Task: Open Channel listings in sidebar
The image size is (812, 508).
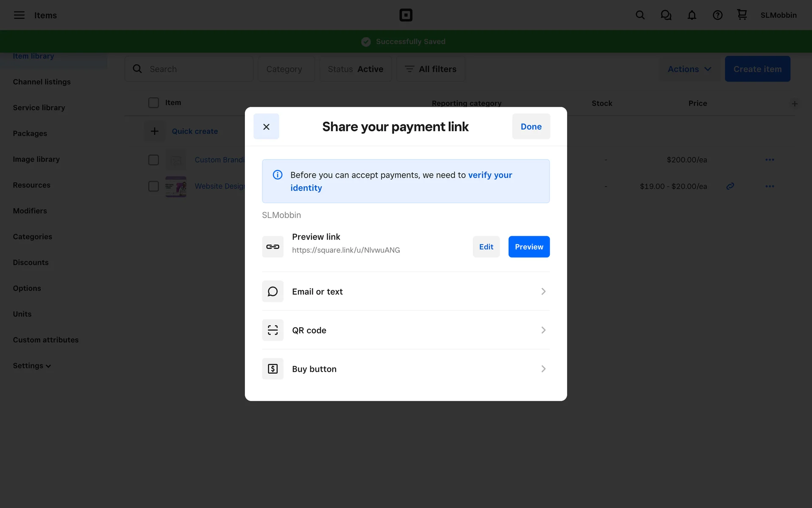Action: coord(42,82)
